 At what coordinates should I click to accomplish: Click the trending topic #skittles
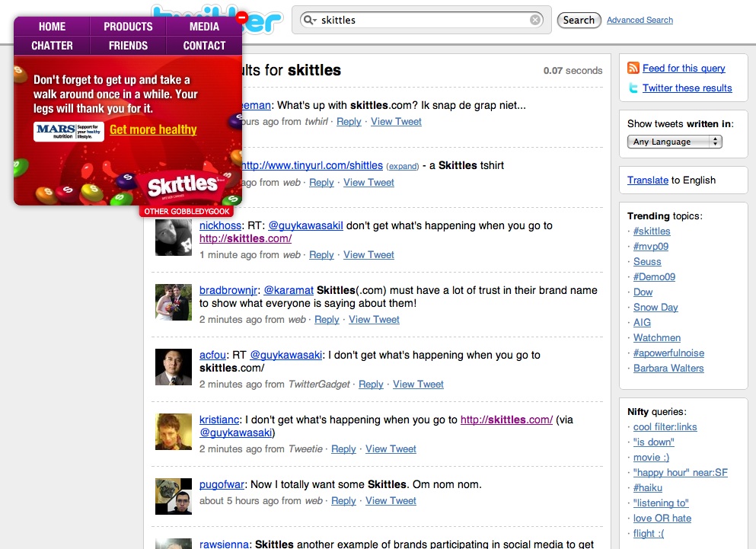point(652,231)
